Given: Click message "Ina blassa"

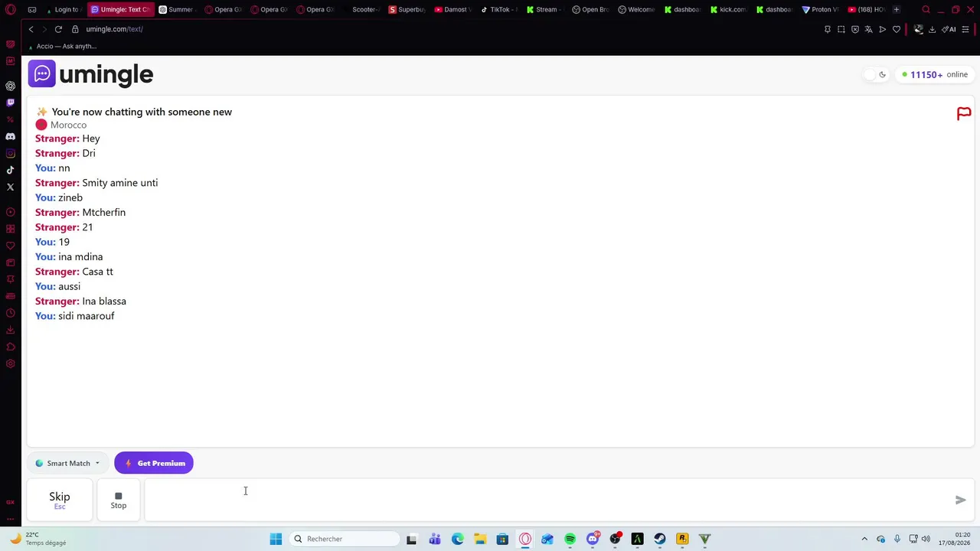Looking at the screenshot, I should [104, 302].
